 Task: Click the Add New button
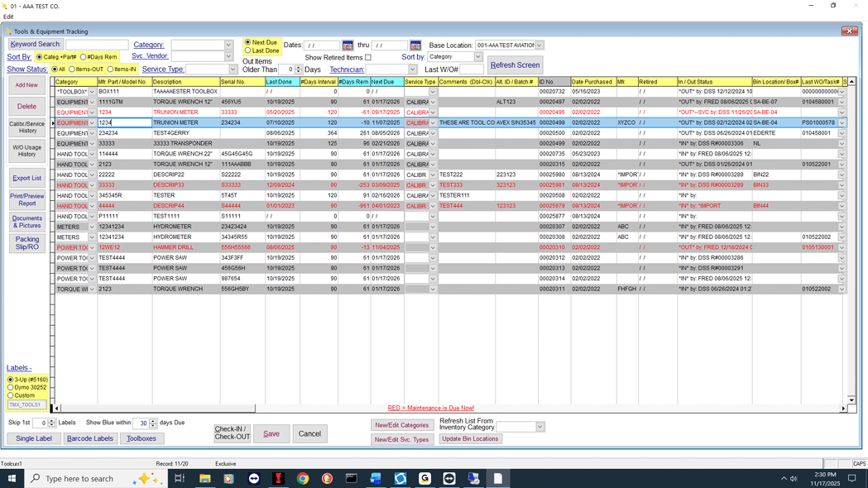[x=26, y=85]
